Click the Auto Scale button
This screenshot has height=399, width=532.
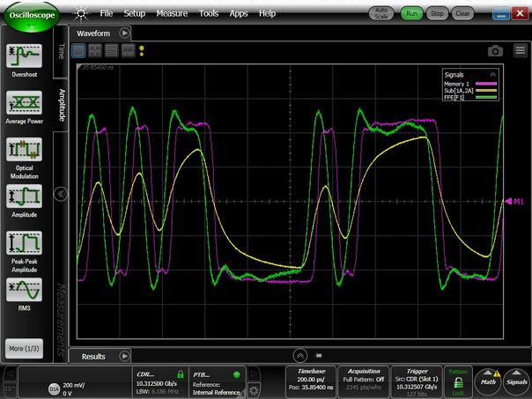[x=381, y=13]
